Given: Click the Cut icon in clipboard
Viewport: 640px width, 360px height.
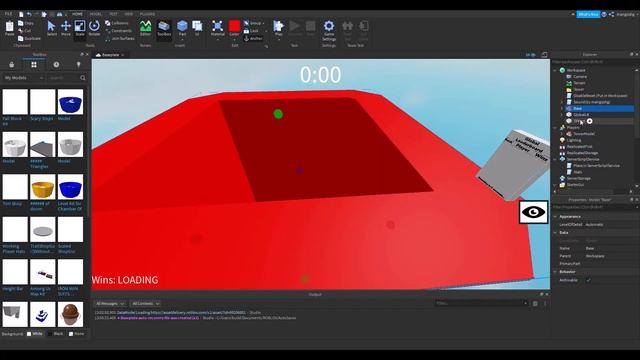Looking at the screenshot, I should click(24, 31).
